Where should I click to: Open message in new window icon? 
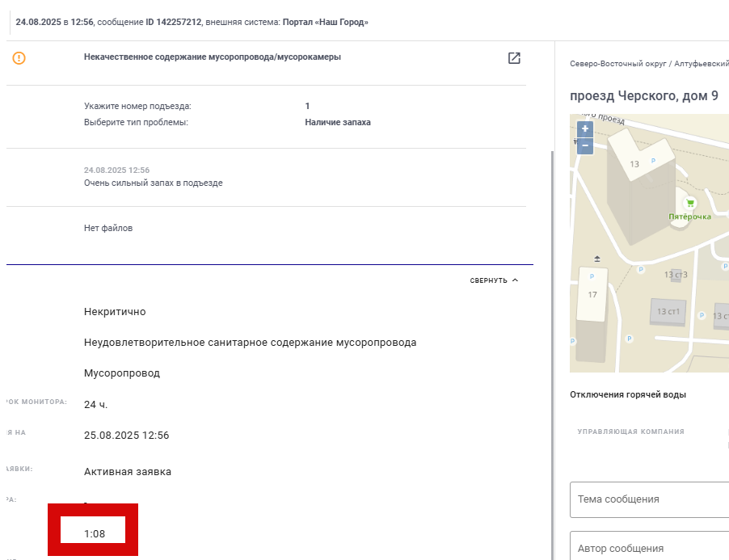[514, 58]
